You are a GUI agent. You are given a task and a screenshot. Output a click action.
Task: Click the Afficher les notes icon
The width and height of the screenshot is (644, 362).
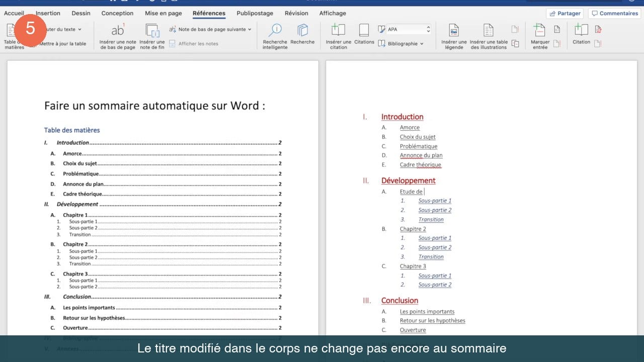click(173, 44)
